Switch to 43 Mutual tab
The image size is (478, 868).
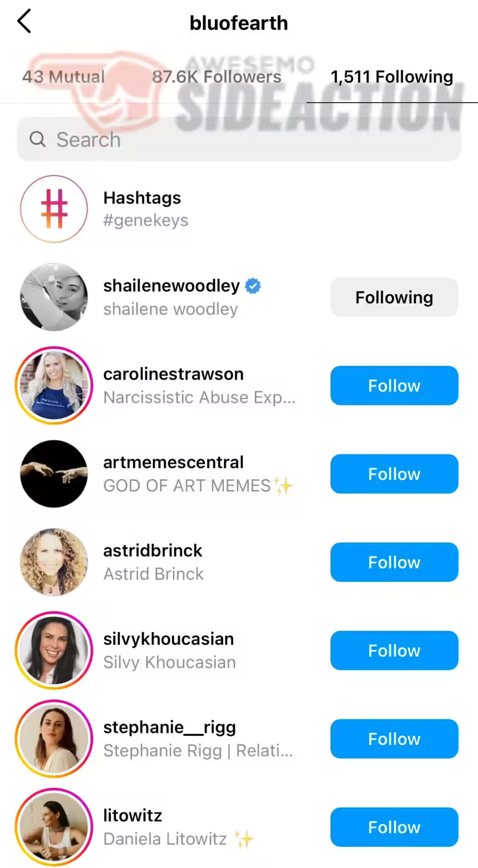pyautogui.click(x=64, y=77)
